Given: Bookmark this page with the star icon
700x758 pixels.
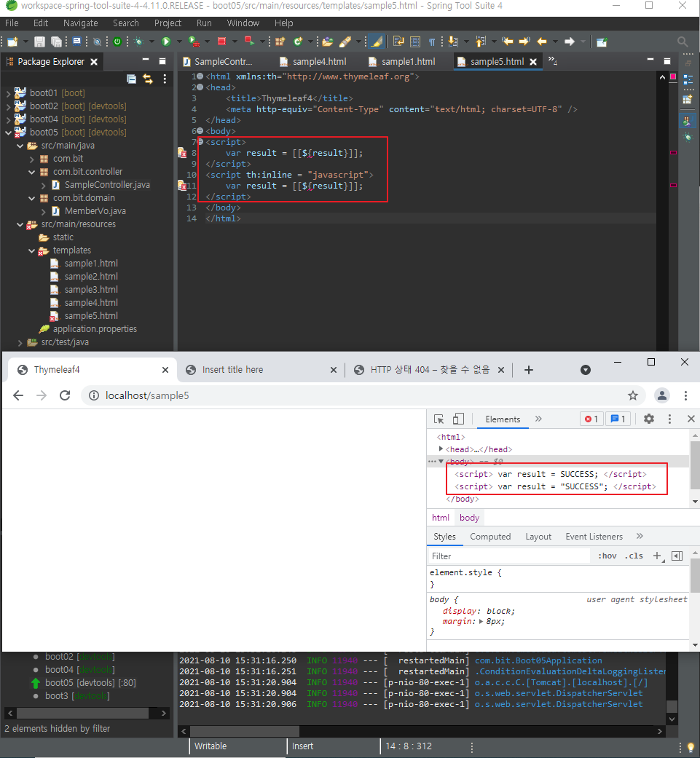Looking at the screenshot, I should point(633,395).
